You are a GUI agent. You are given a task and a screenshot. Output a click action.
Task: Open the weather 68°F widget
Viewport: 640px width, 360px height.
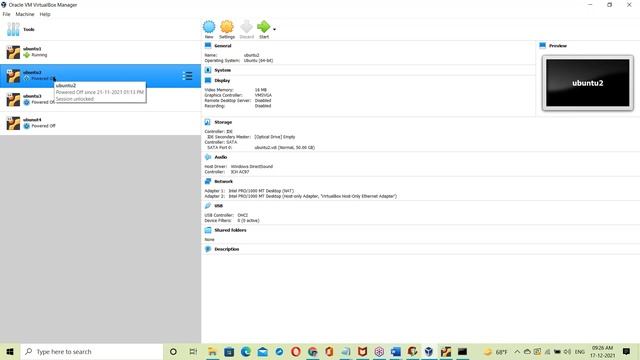tap(495, 351)
